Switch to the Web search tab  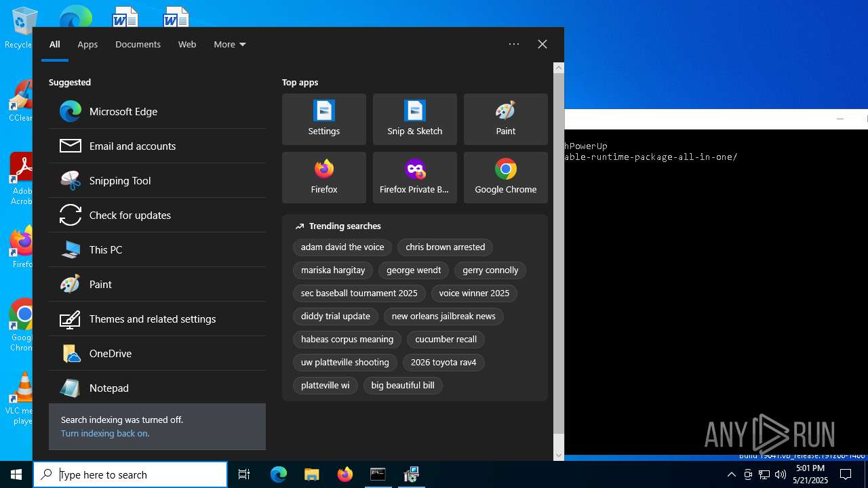tap(187, 44)
